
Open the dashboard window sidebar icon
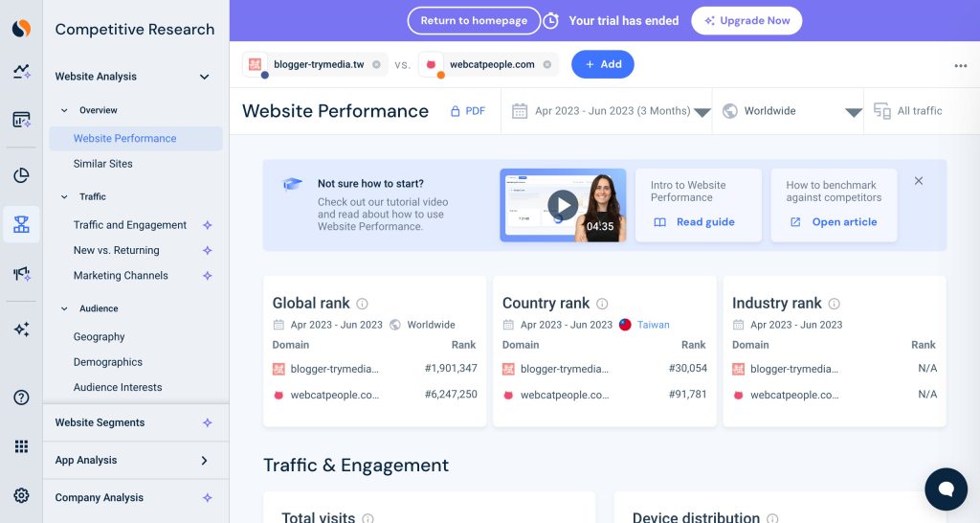coord(21,120)
